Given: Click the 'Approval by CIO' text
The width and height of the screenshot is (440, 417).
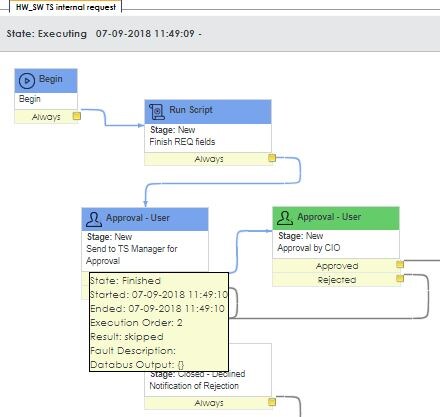Looking at the screenshot, I should (309, 248).
